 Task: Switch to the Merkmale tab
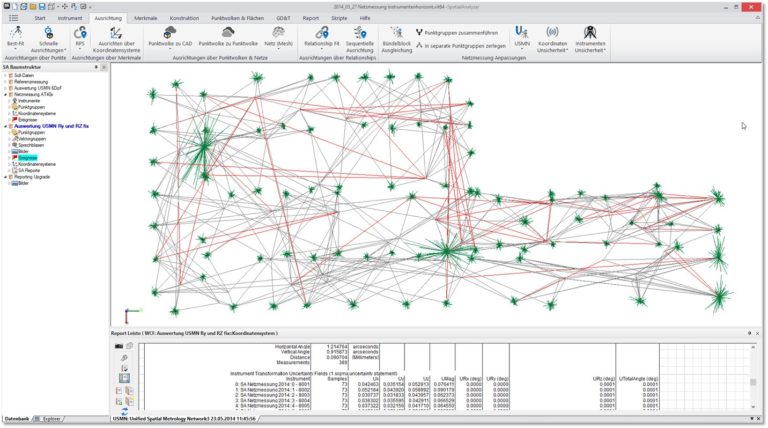point(145,18)
